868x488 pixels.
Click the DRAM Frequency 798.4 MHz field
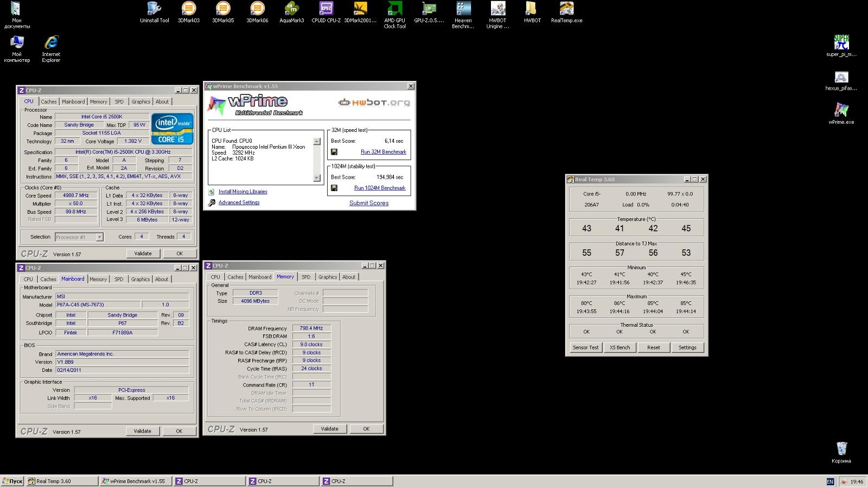[311, 328]
